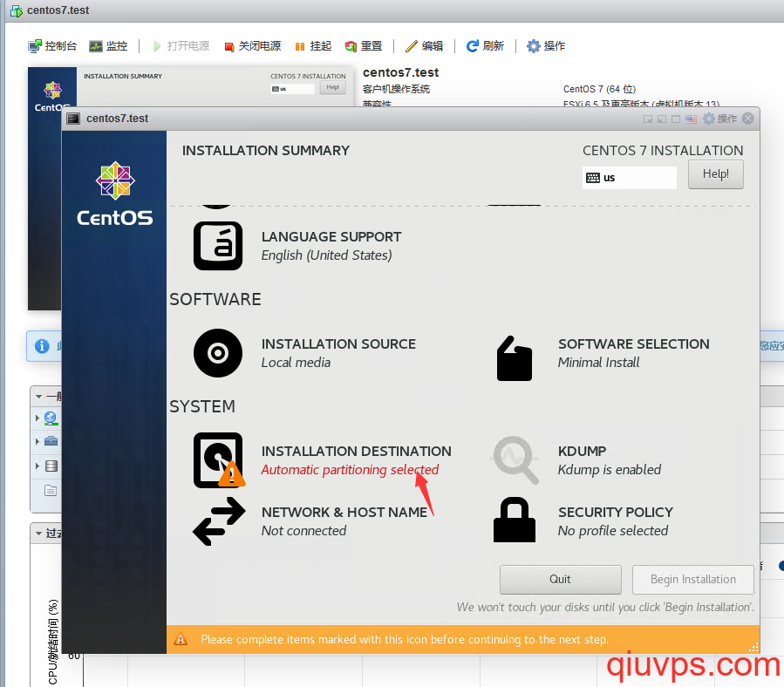
Task: Click the US flag keyboard layout icon
Action: 691,119
